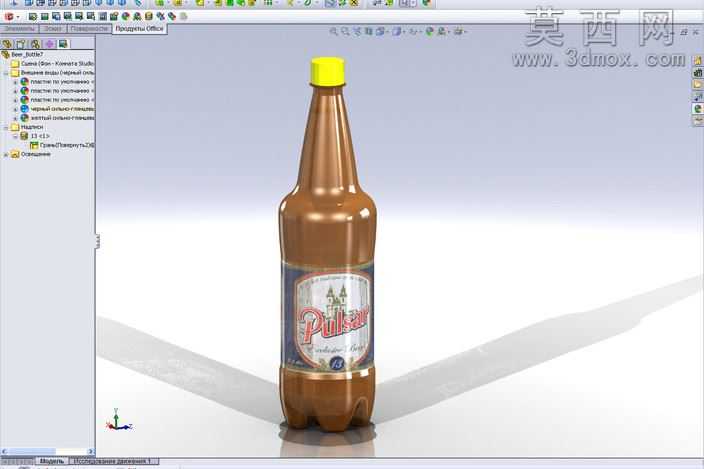Click the Previous View icon in view toolbar
The height and width of the screenshot is (469, 704).
click(x=356, y=31)
